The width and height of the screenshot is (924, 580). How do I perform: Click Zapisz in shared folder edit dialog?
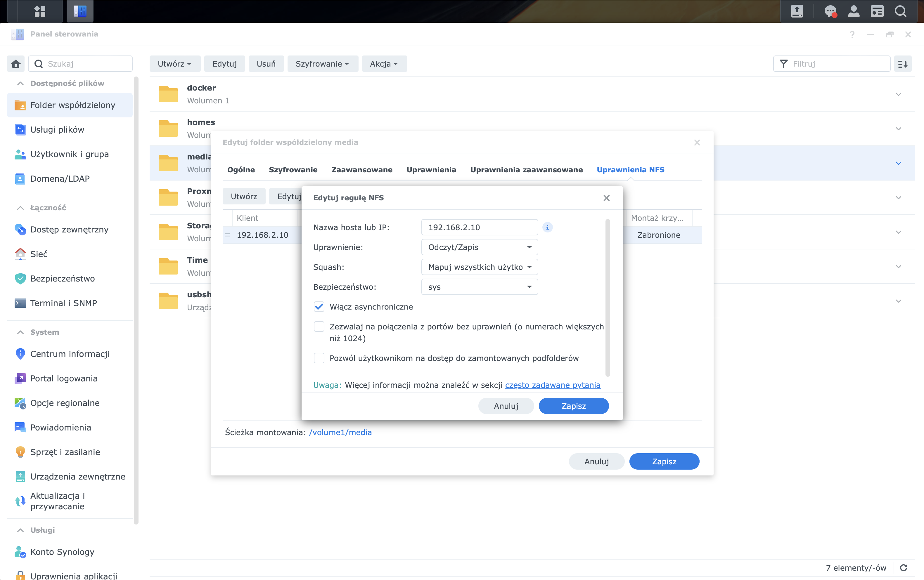(x=664, y=461)
